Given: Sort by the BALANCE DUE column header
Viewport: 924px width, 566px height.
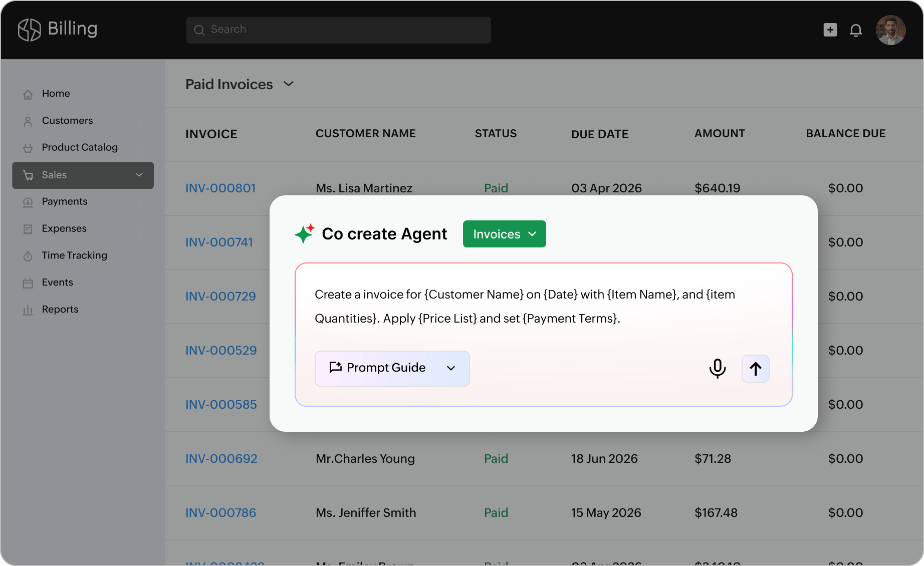Looking at the screenshot, I should click(x=846, y=134).
